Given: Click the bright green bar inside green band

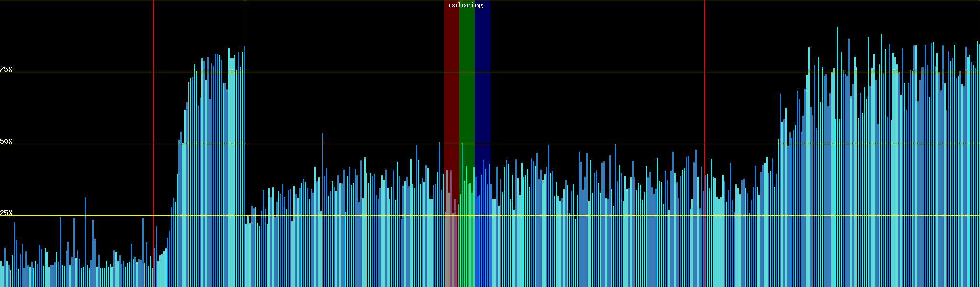Looking at the screenshot, I should [462, 215].
